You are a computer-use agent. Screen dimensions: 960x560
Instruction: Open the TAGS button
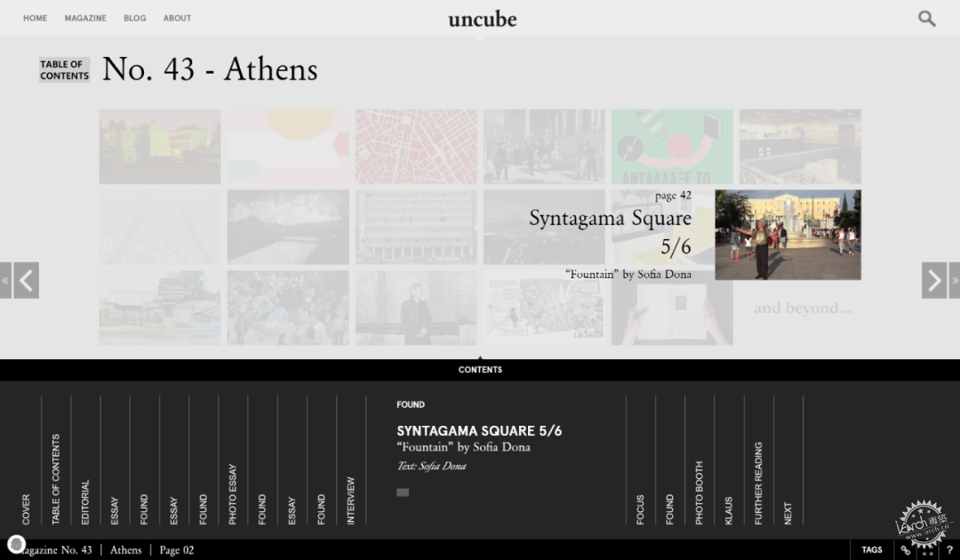pos(872,550)
